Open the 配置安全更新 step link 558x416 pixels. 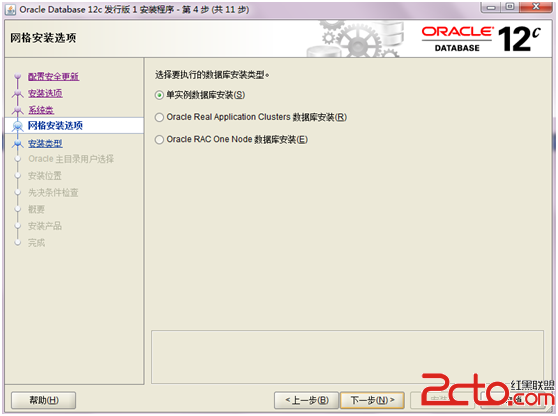click(x=53, y=76)
